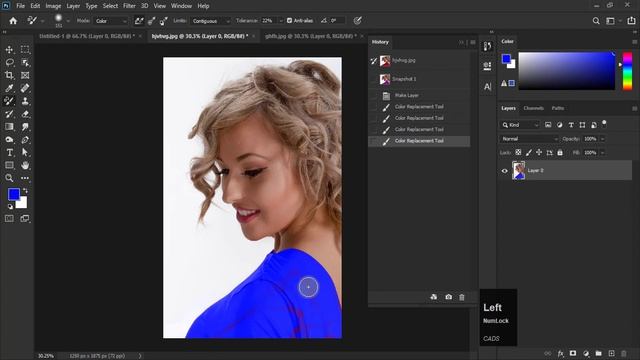Select the Zoom tool

tap(9, 178)
